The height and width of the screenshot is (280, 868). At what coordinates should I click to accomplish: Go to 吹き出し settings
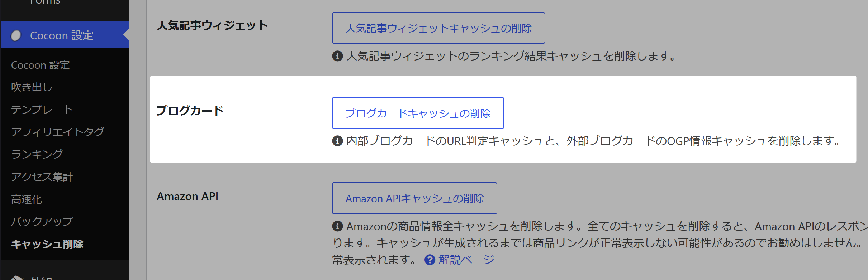click(32, 87)
